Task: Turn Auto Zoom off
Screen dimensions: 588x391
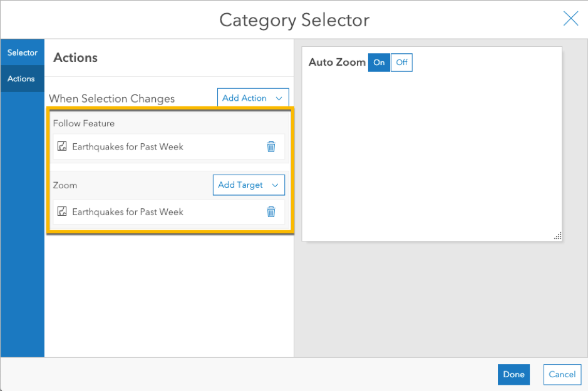Action: [401, 63]
